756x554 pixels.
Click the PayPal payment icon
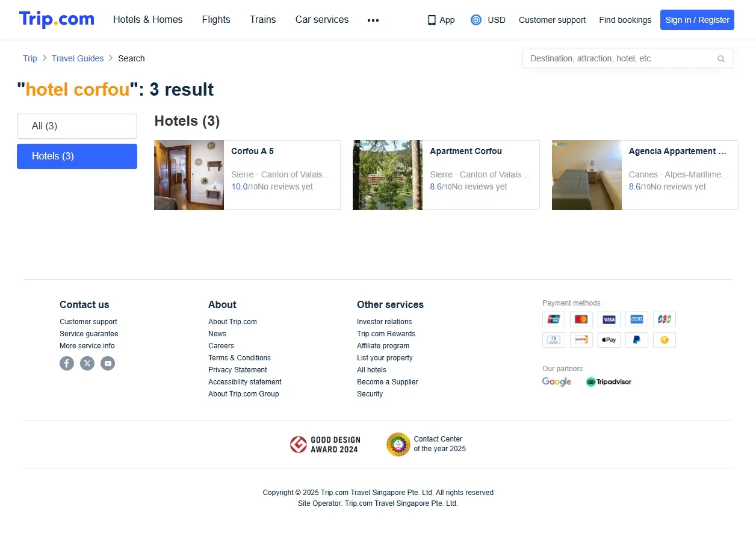pyautogui.click(x=637, y=340)
